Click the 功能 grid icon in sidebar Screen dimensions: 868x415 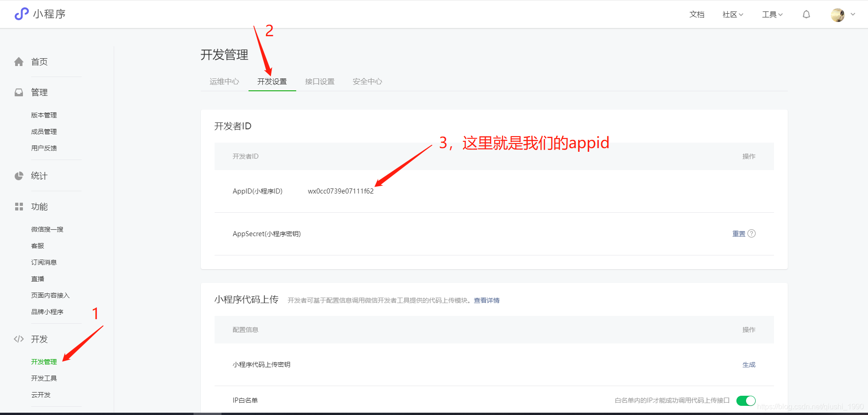(x=18, y=206)
